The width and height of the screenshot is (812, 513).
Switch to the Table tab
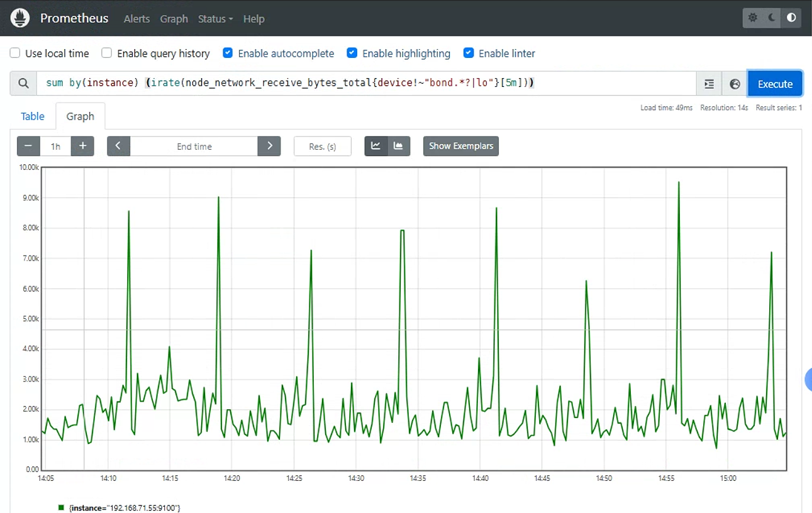point(33,116)
